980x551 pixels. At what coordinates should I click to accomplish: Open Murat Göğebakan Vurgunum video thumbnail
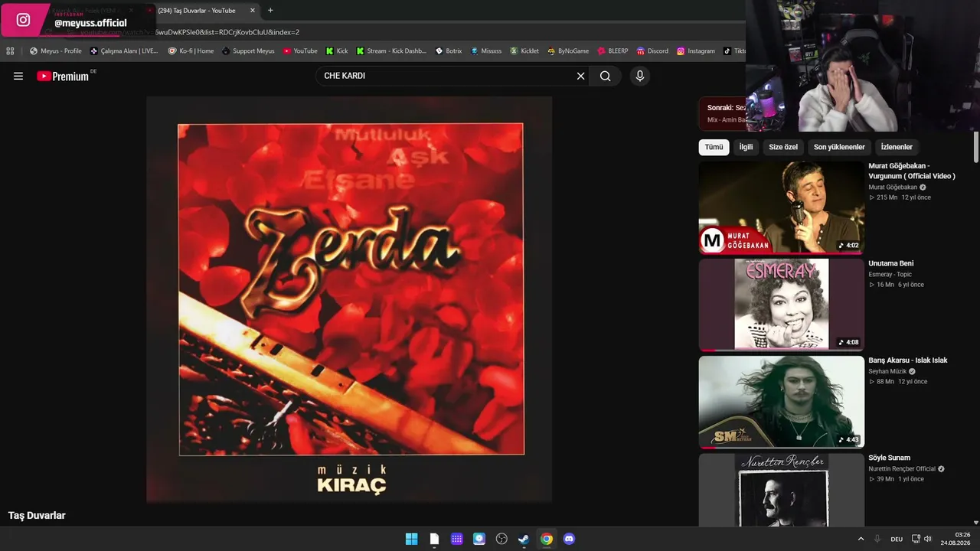click(781, 207)
